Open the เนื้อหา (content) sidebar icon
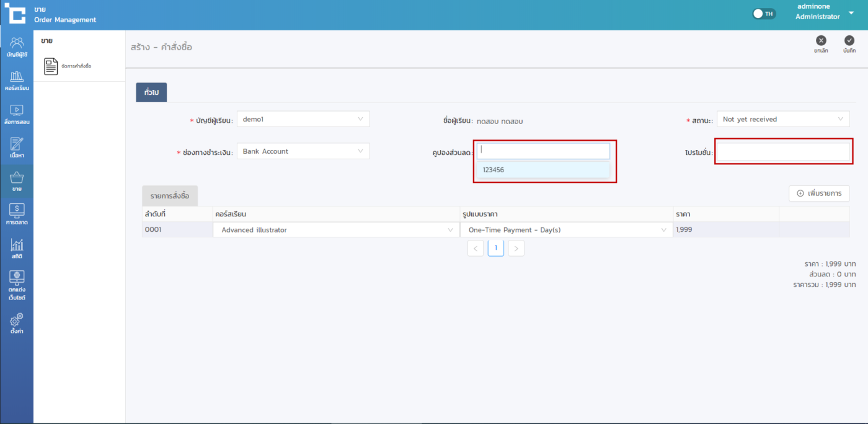Image resolution: width=868 pixels, height=424 pixels. 17,145
